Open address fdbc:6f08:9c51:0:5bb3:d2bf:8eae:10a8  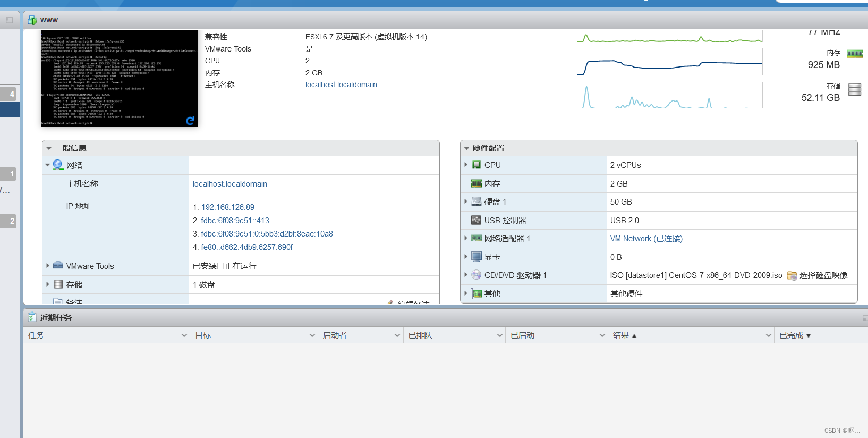coord(267,234)
